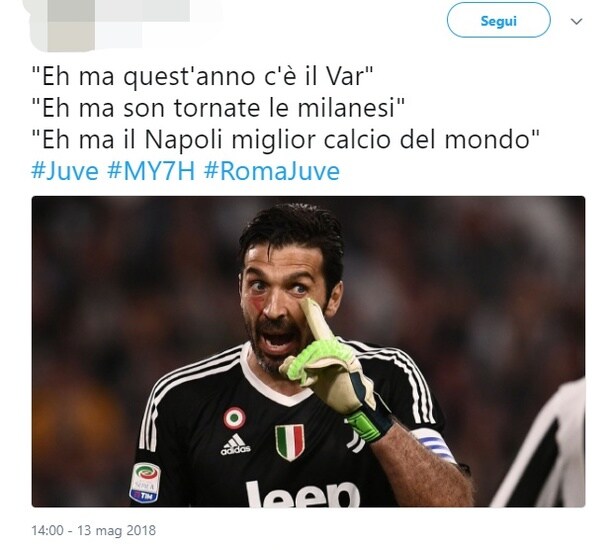The height and width of the screenshot is (550, 613).
Task: Open the blurred profile avatar
Action: (x=63, y=25)
